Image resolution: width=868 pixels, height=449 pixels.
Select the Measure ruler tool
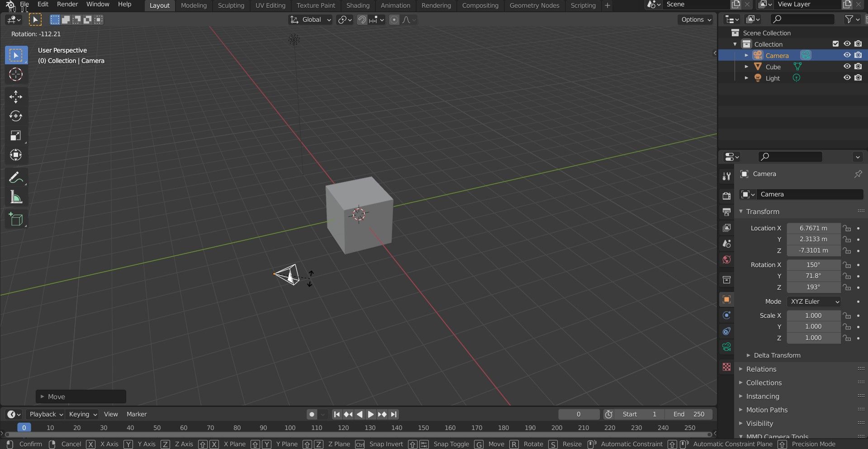(16, 197)
